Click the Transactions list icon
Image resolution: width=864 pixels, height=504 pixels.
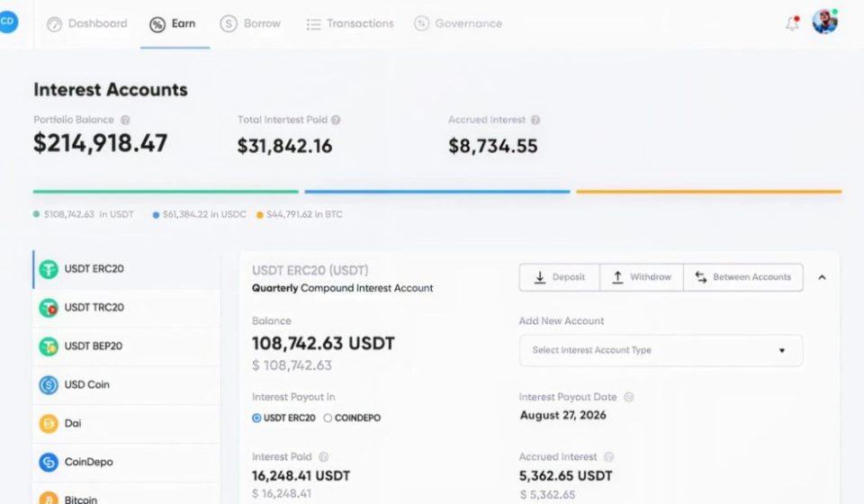point(313,24)
